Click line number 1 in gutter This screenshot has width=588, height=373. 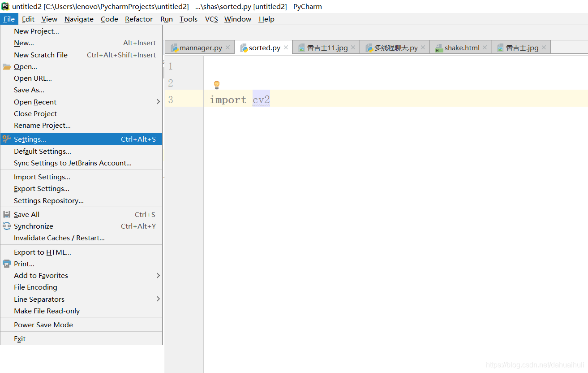171,66
